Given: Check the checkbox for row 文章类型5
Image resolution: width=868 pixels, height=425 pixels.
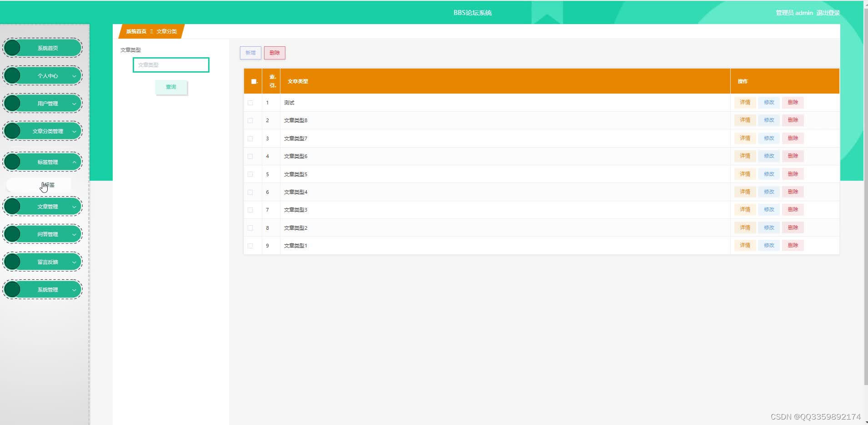Looking at the screenshot, I should (250, 174).
